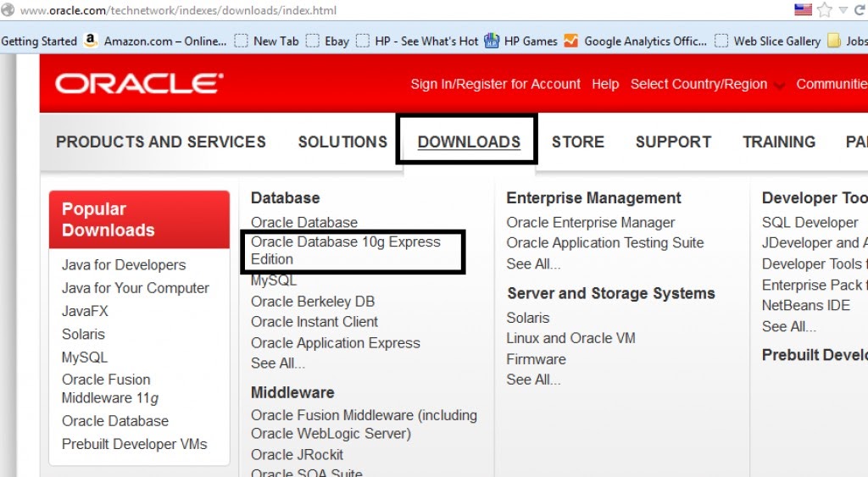The width and height of the screenshot is (868, 477).
Task: Click See All under Server and Storage Systems
Action: pyautogui.click(x=533, y=380)
